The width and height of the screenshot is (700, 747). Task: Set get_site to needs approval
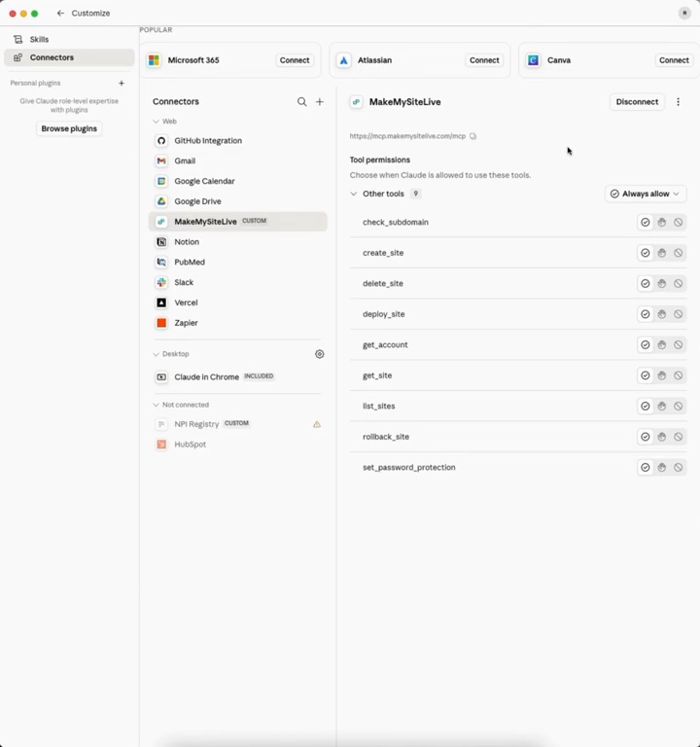tap(662, 375)
